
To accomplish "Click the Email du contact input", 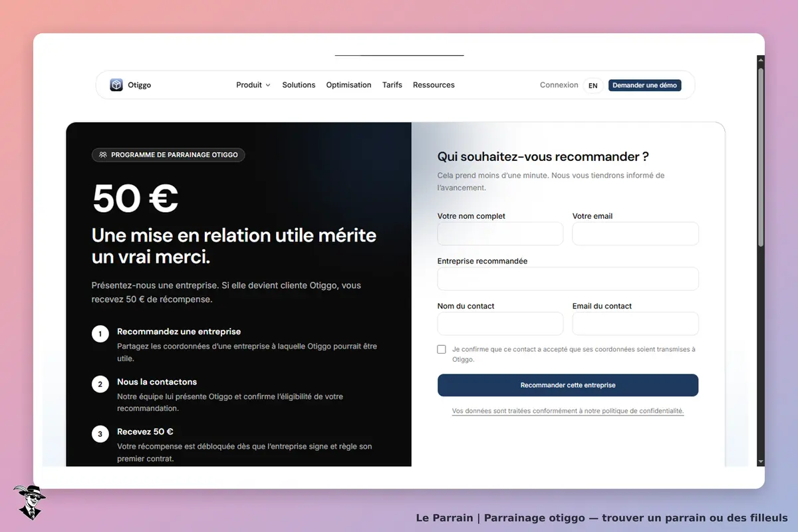I will (635, 323).
